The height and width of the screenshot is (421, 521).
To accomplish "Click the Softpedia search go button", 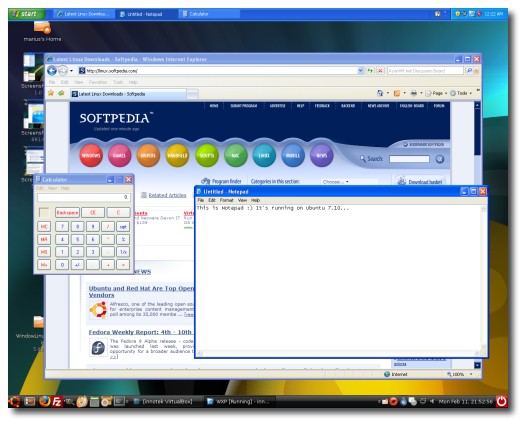I will coord(440,159).
